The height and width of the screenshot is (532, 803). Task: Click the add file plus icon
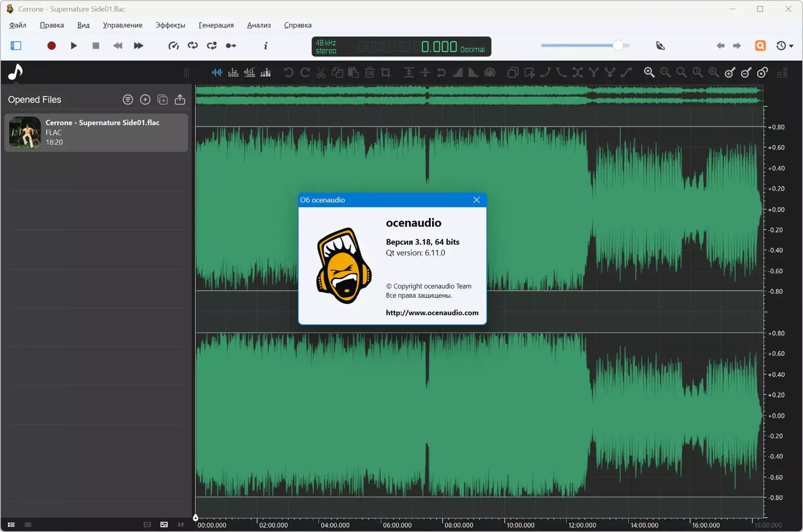point(145,100)
